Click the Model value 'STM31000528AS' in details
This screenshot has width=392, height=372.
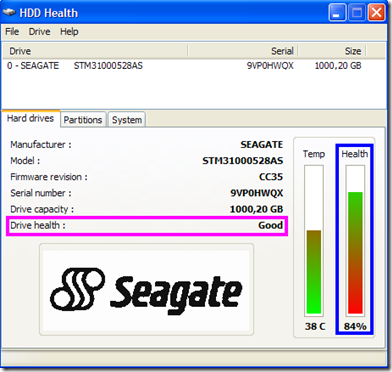click(x=243, y=161)
